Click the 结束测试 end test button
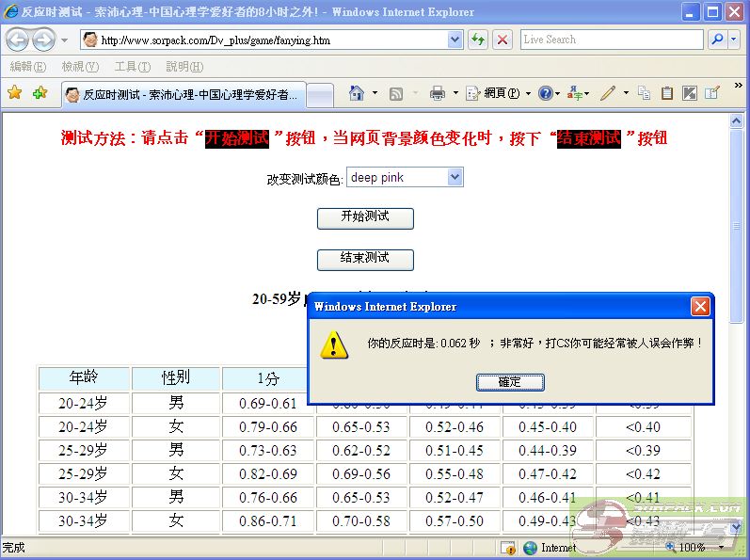 pos(364,258)
